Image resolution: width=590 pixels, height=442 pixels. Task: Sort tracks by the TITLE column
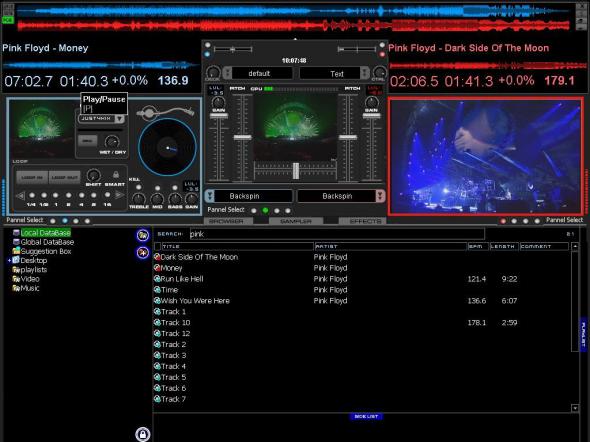point(237,246)
